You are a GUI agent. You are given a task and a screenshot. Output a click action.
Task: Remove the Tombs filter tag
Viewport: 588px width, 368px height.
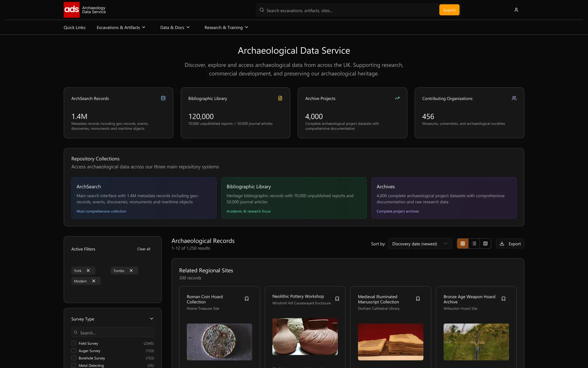[131, 270]
